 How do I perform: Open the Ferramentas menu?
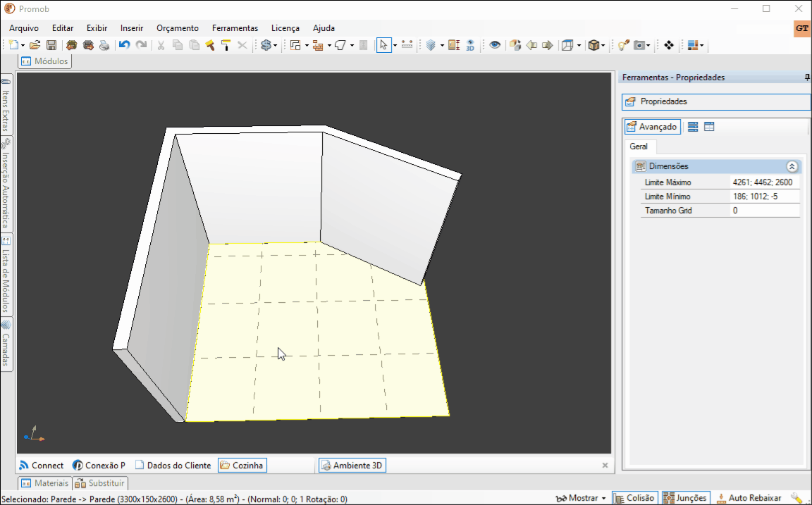[235, 28]
